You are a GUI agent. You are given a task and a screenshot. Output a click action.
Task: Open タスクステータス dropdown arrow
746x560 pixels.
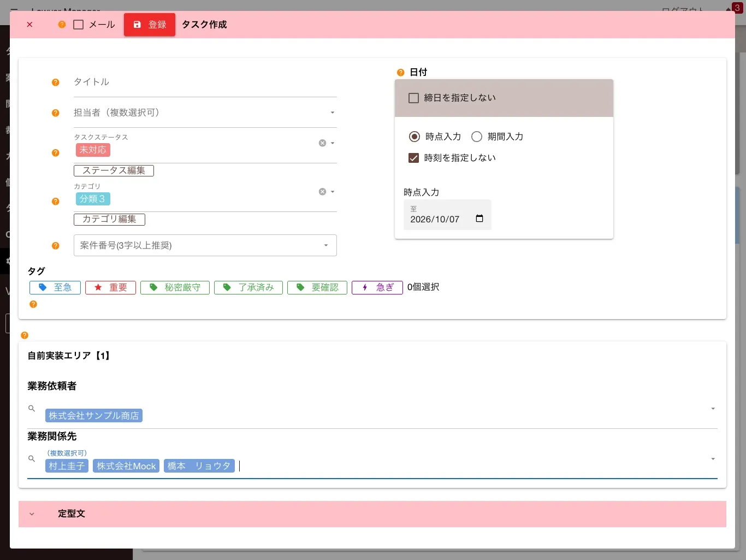[x=333, y=143]
